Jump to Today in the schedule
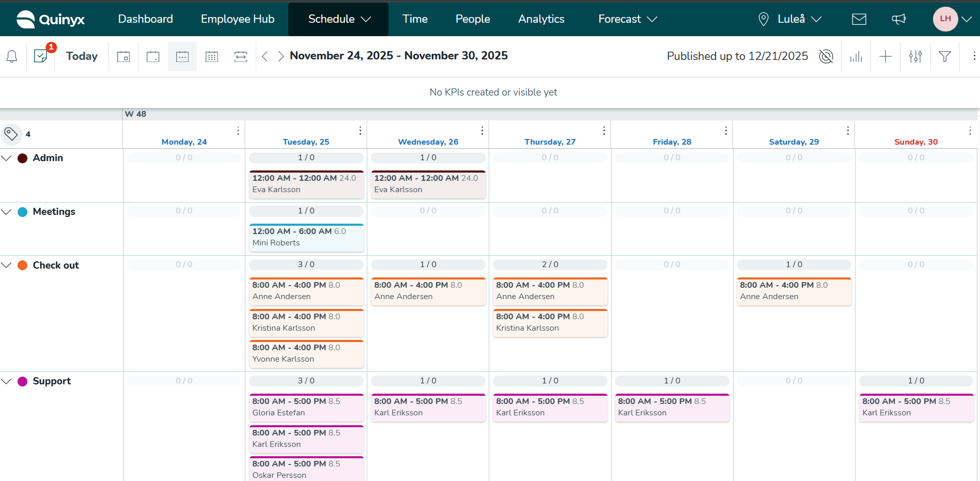Viewport: 980px width, 481px height. click(x=82, y=56)
